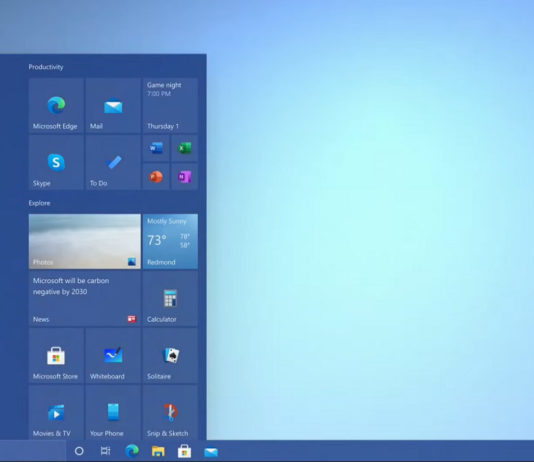Launch PowerPoint from the Office tile group

[x=156, y=177]
